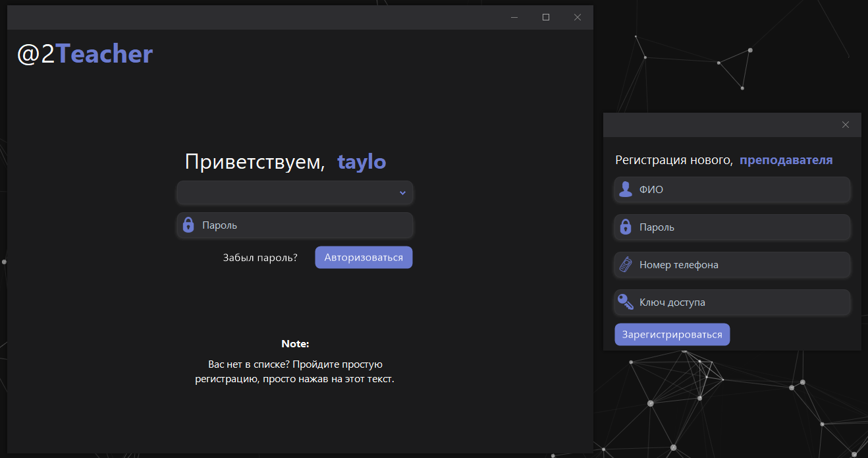Select the Номер телефона input field

(741, 265)
